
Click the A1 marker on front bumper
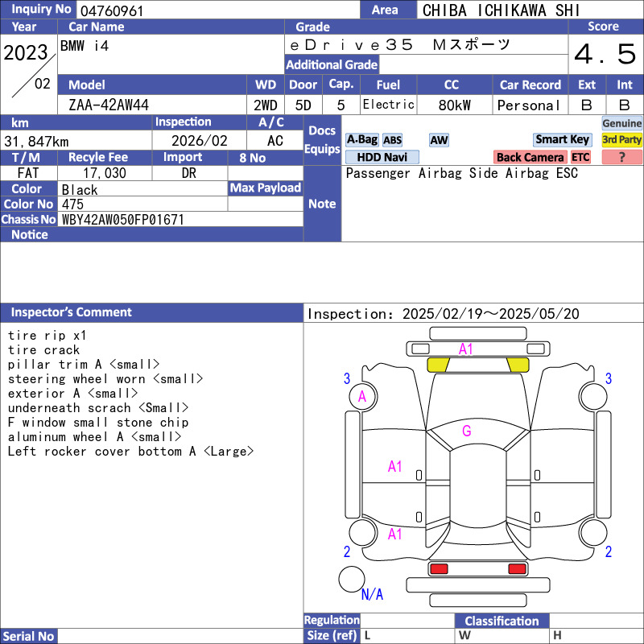(x=466, y=349)
